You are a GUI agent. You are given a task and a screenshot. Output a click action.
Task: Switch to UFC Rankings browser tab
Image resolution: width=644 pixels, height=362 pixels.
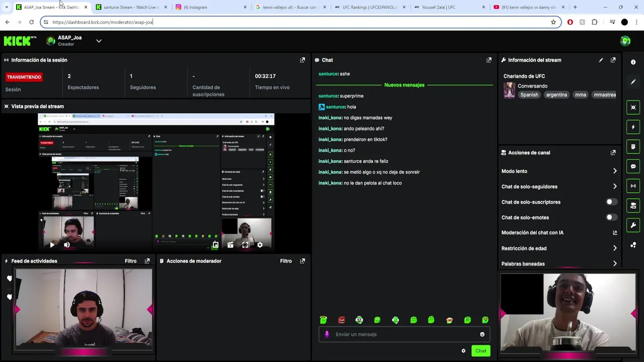[370, 7]
